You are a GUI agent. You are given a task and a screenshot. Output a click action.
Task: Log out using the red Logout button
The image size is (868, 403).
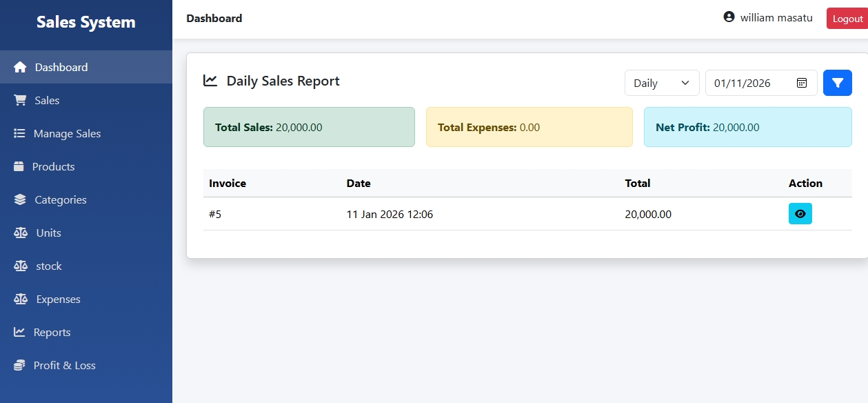tap(847, 19)
